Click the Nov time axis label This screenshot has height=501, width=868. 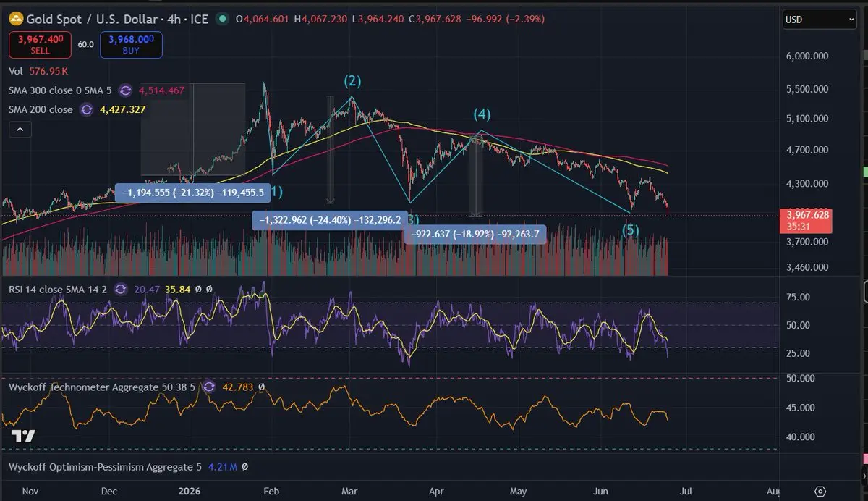click(30, 490)
